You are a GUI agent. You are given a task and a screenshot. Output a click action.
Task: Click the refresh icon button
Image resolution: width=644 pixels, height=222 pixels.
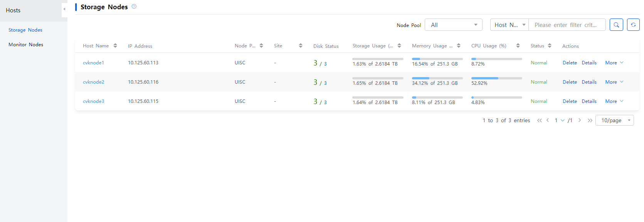pos(633,25)
